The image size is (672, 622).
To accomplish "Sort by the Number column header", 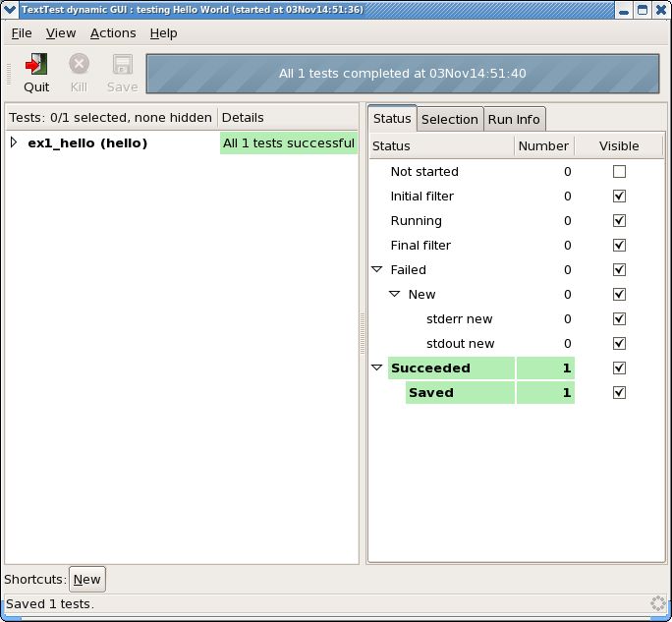I will pyautogui.click(x=544, y=146).
